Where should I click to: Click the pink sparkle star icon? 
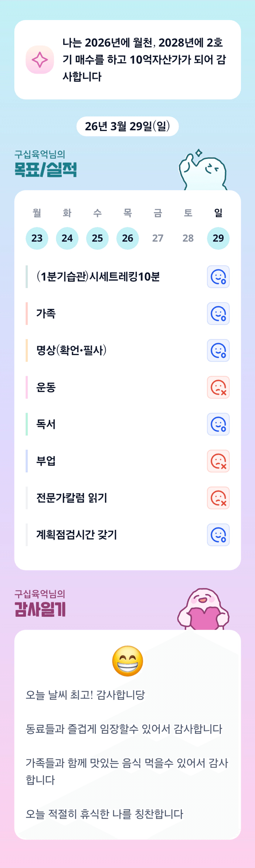(40, 60)
